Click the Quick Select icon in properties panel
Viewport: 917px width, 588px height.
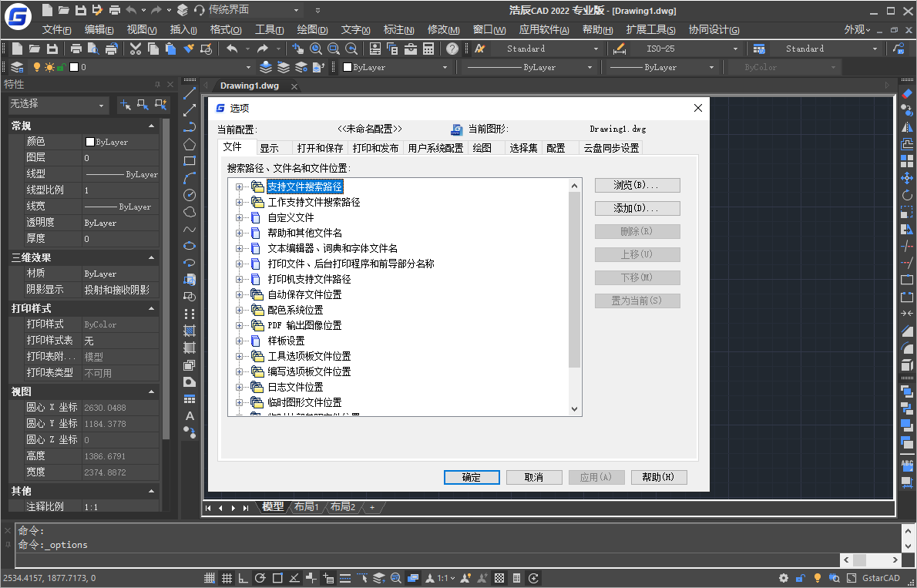pyautogui.click(x=161, y=105)
